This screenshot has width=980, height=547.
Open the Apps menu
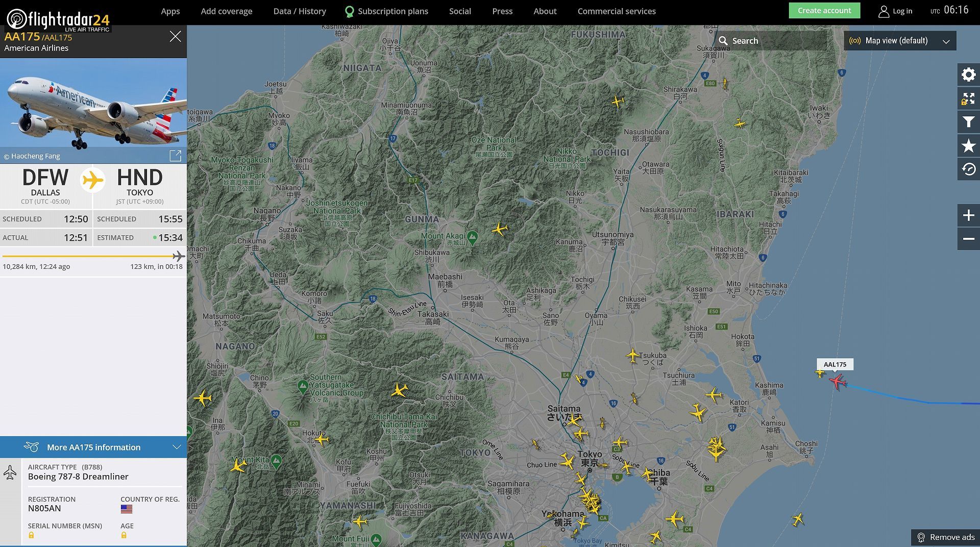(x=170, y=11)
